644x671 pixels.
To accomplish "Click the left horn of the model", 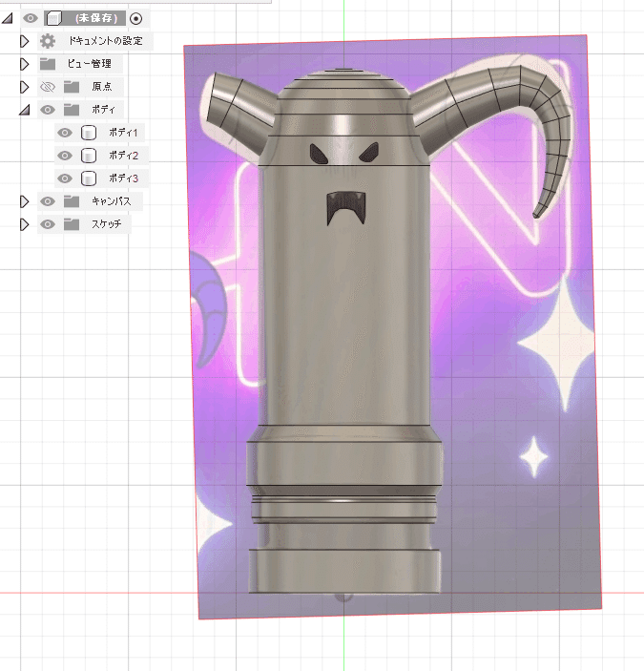I will tap(239, 107).
